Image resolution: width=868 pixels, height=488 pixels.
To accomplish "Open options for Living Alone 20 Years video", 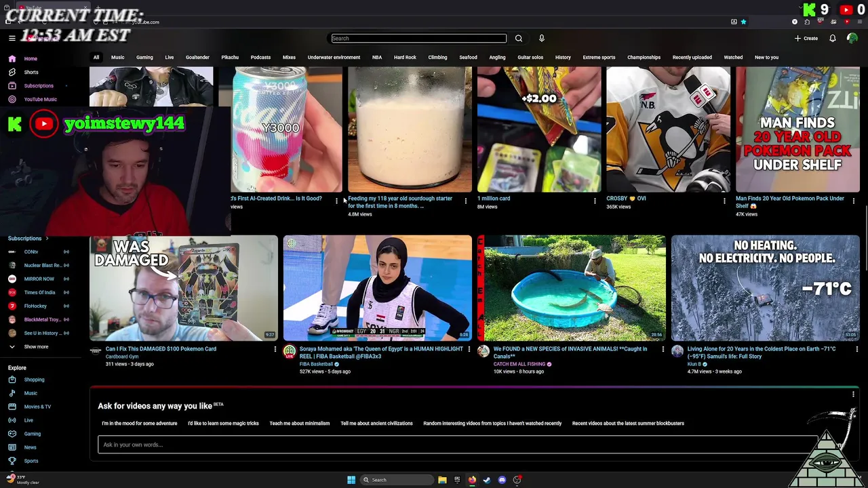I will pyautogui.click(x=856, y=350).
